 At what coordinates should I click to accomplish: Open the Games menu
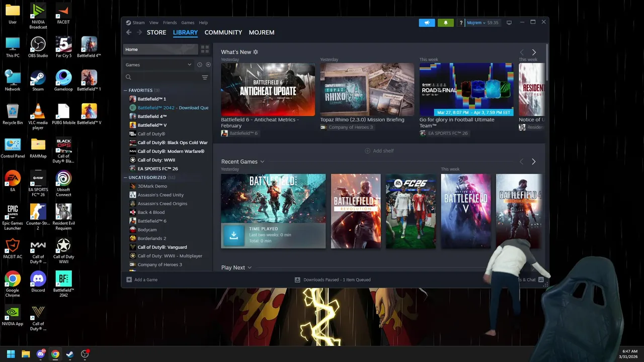tap(188, 23)
